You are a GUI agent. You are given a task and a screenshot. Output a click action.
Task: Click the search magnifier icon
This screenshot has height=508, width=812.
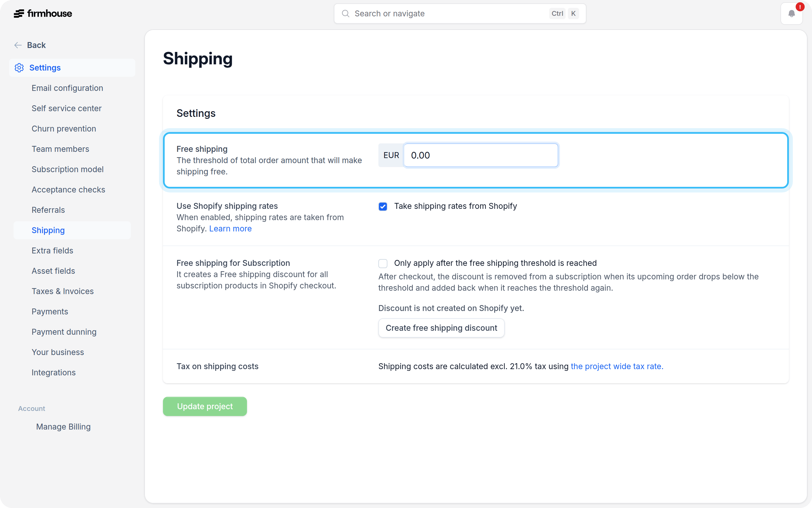[x=346, y=14]
